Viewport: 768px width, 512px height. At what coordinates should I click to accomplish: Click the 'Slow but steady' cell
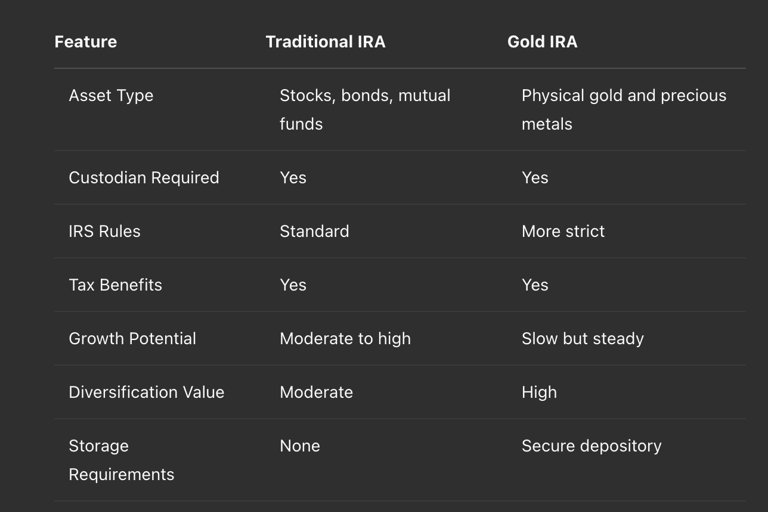tap(582, 339)
